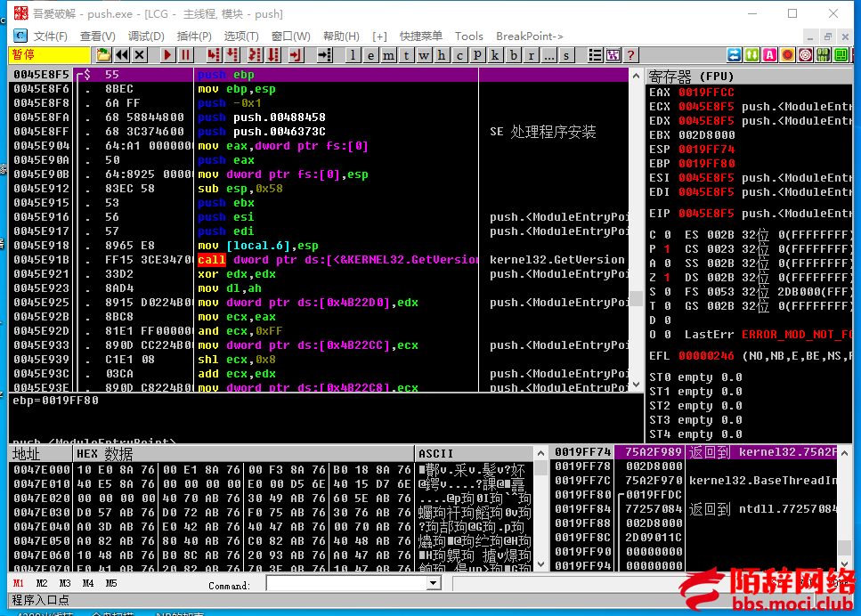The image size is (861, 616).
Task: Click disassembly pane scrollbar down arrow
Action: [637, 385]
